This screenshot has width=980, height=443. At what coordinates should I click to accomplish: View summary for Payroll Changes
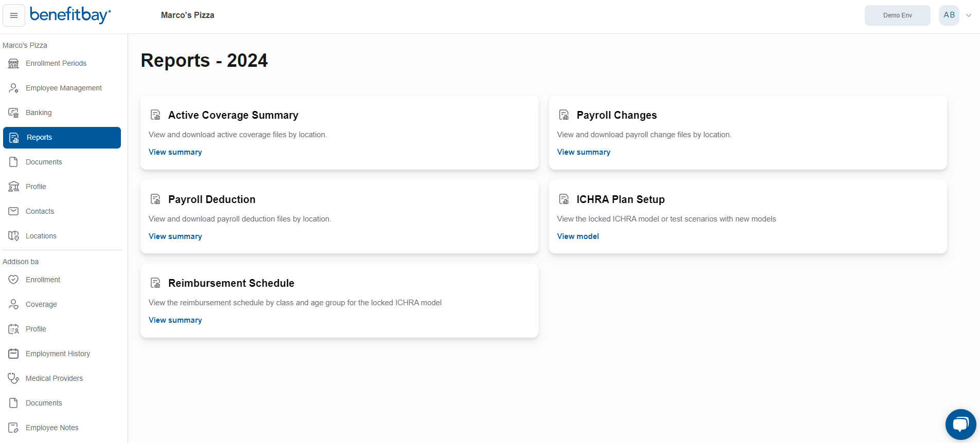pyautogui.click(x=584, y=152)
